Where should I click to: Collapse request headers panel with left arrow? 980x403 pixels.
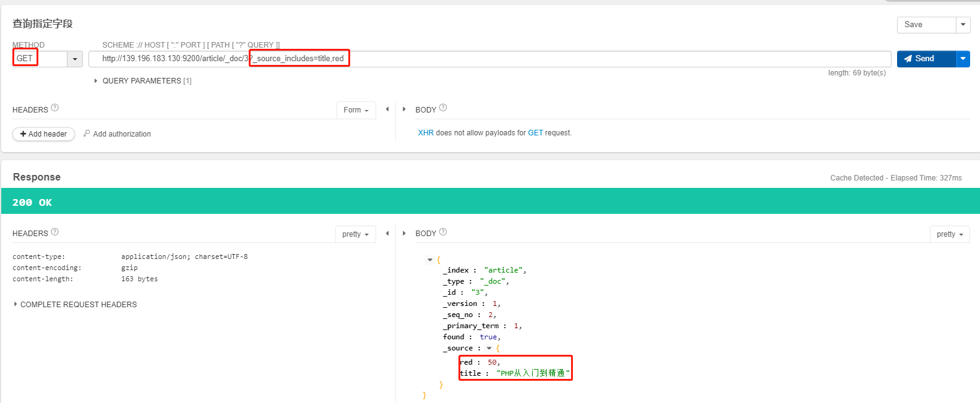387,109
